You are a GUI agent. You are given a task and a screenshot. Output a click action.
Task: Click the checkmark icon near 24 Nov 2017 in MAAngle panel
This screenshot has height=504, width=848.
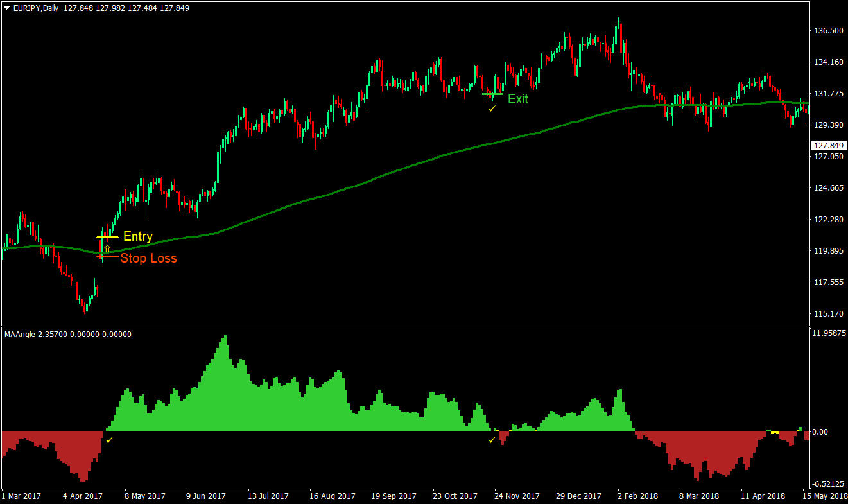click(x=493, y=440)
